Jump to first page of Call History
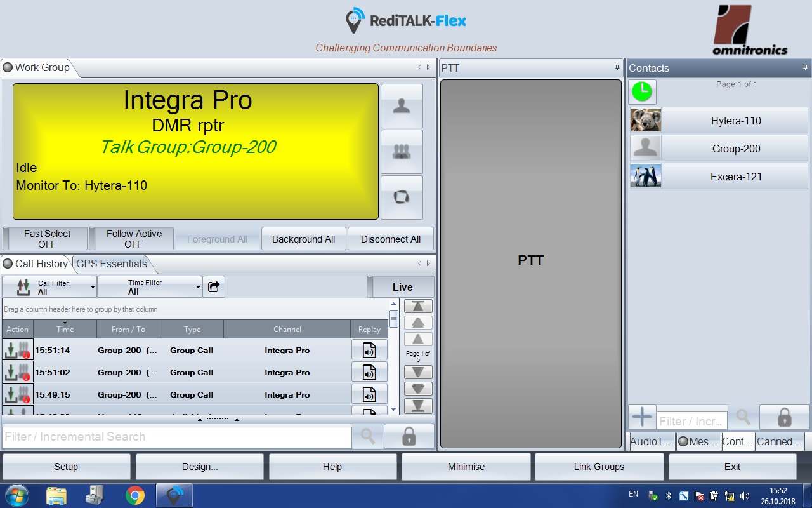The height and width of the screenshot is (508, 812). click(418, 306)
